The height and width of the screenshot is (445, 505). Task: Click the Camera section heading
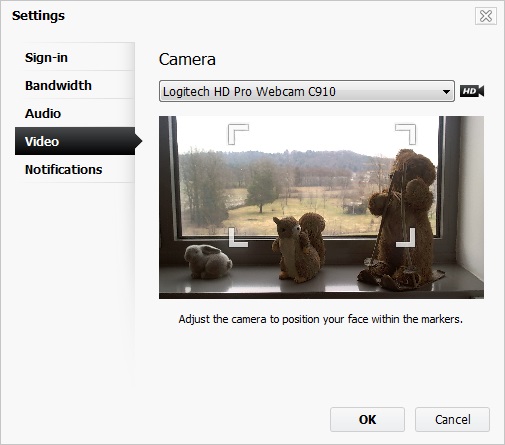coord(187,59)
